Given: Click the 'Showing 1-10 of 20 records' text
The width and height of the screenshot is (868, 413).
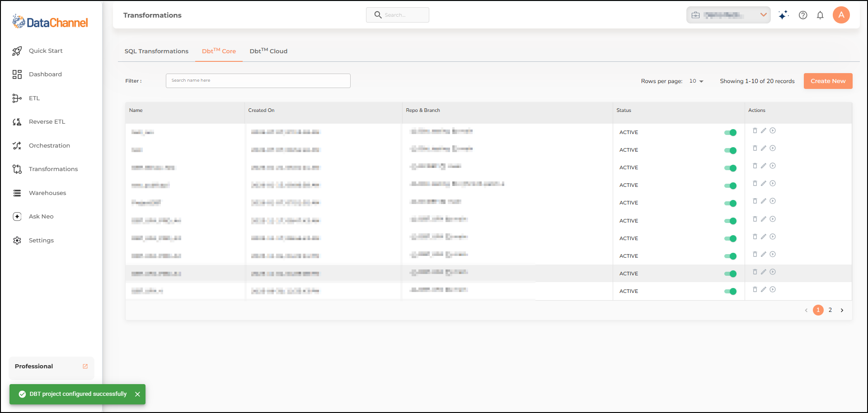Looking at the screenshot, I should (757, 81).
